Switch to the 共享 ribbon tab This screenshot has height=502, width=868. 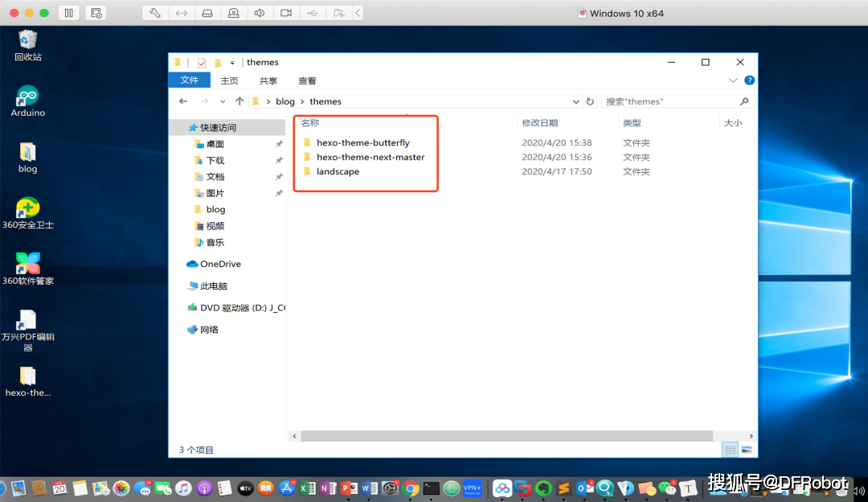click(x=268, y=81)
